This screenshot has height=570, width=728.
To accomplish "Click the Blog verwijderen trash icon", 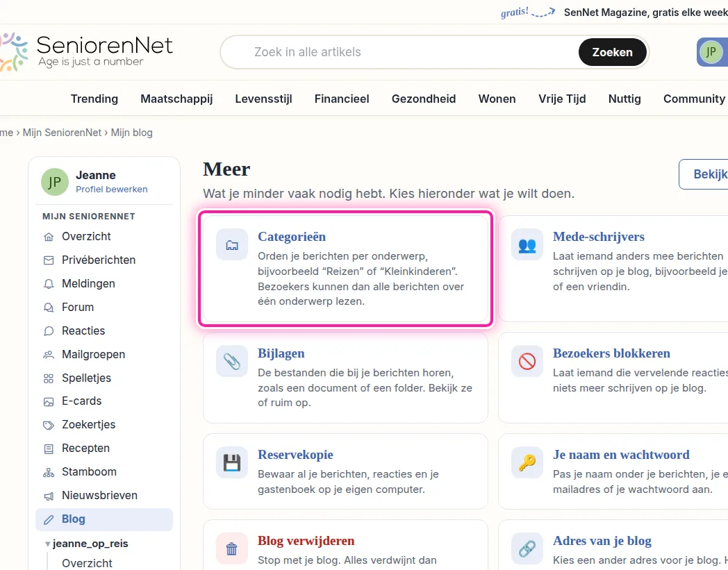I will coord(232,548).
